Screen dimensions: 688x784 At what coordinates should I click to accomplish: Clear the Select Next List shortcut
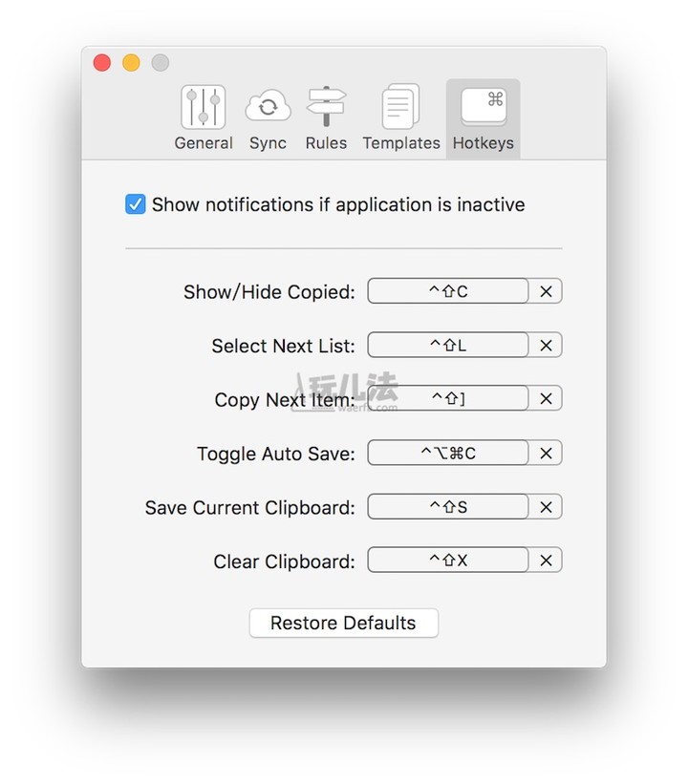click(x=546, y=346)
